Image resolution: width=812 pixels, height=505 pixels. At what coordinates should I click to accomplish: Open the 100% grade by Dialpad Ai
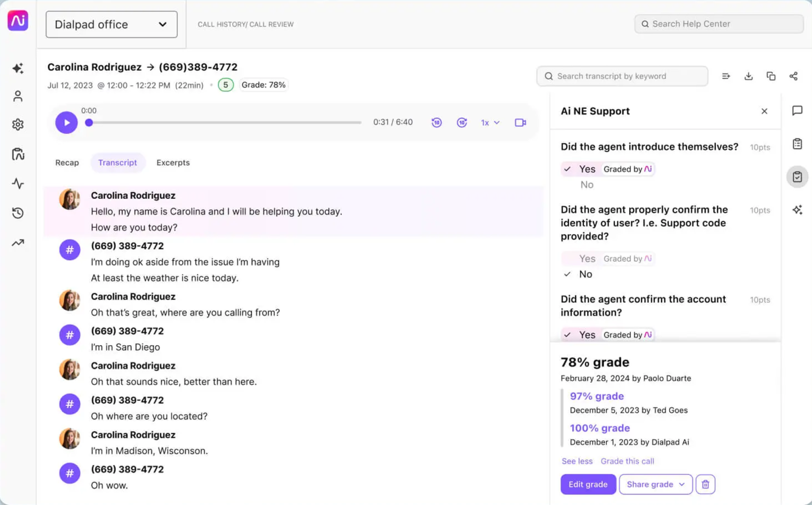pyautogui.click(x=600, y=428)
